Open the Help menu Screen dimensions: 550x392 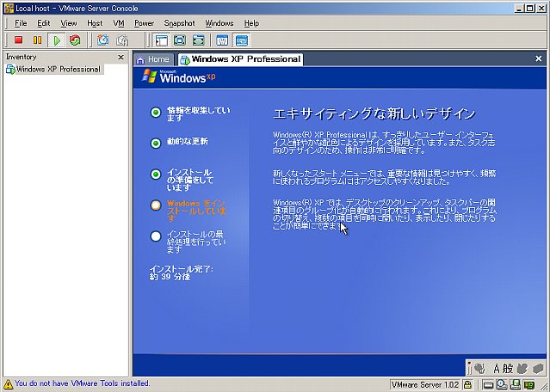tap(251, 23)
